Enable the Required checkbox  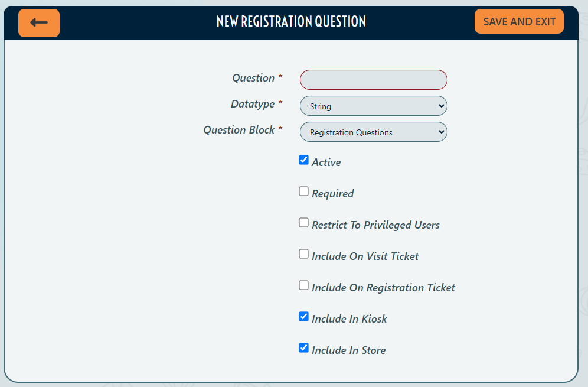tap(303, 191)
